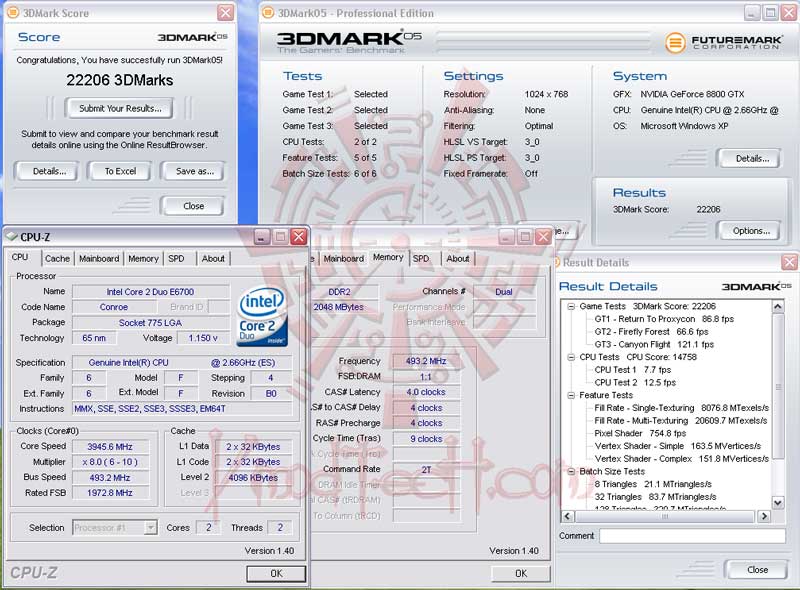
Task: Click the Intel Core 2 Duo logo
Action: (x=263, y=316)
